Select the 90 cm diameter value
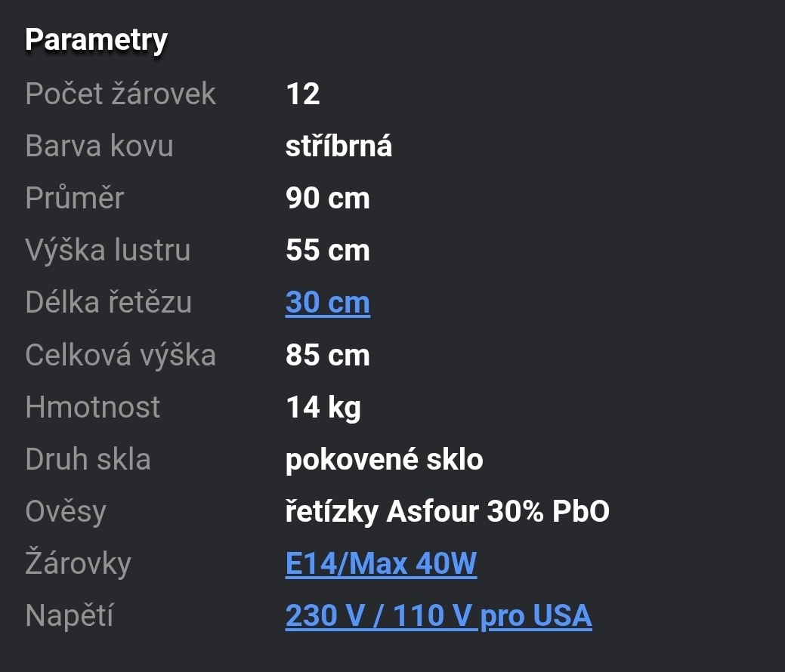 tap(327, 199)
